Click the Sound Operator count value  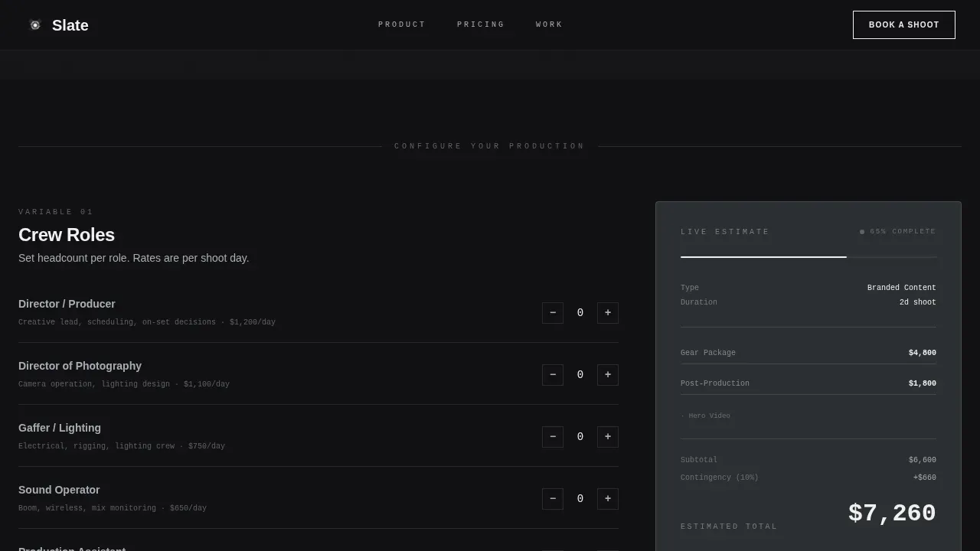point(580,499)
